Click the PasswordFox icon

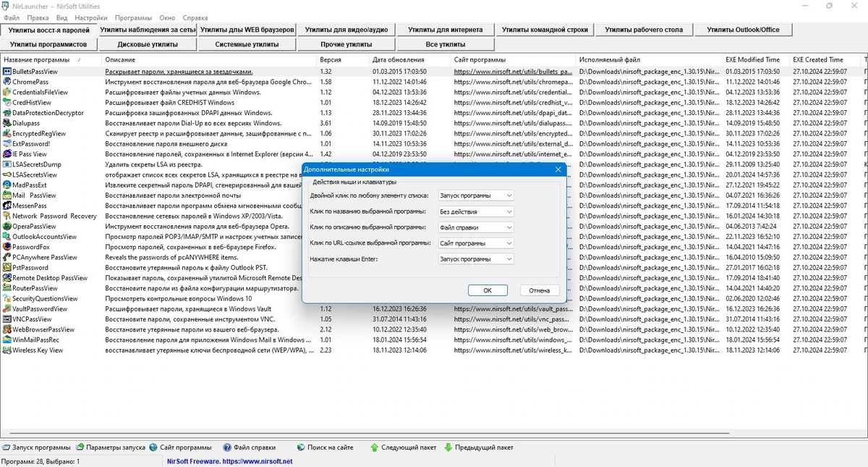[x=7, y=247]
